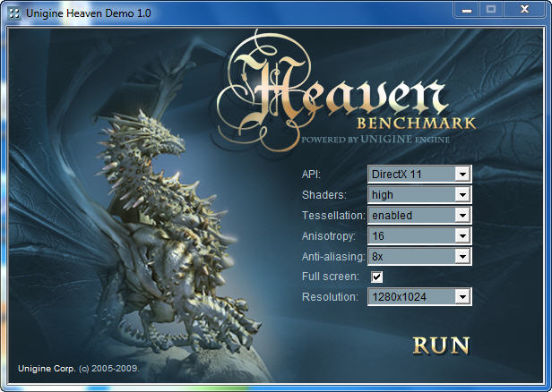This screenshot has height=392, width=552.
Task: Click the "Anisotropy:" label
Action: point(329,236)
